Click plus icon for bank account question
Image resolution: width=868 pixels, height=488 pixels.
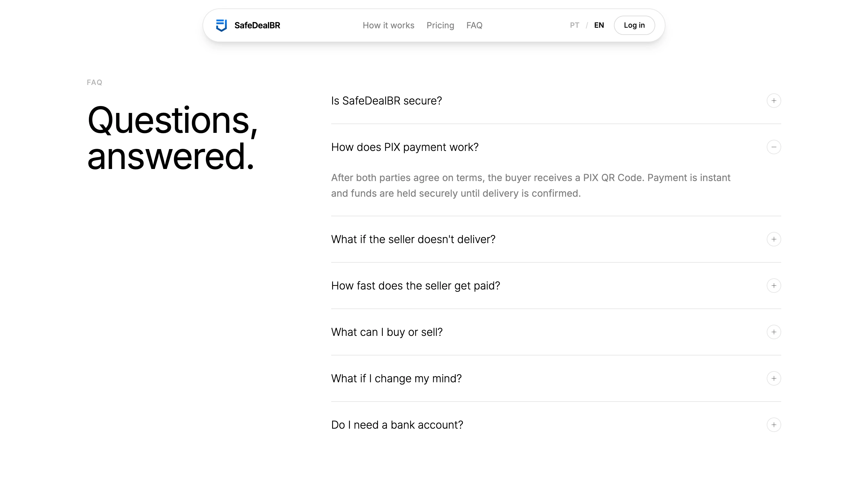(x=773, y=425)
